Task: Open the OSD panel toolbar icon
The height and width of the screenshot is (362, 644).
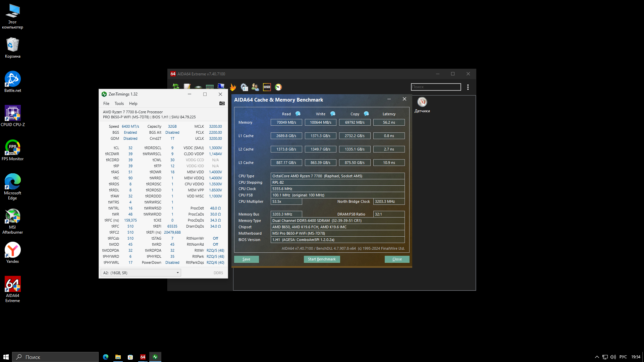Action: tap(267, 87)
